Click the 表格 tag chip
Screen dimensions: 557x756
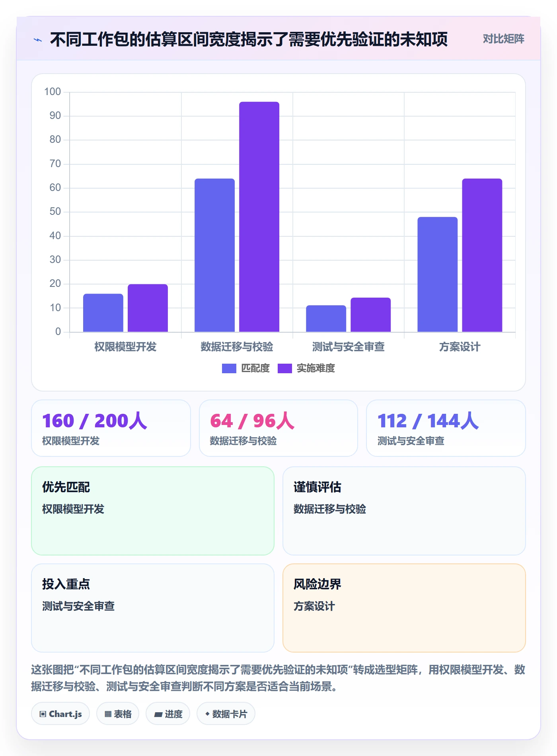pyautogui.click(x=118, y=714)
